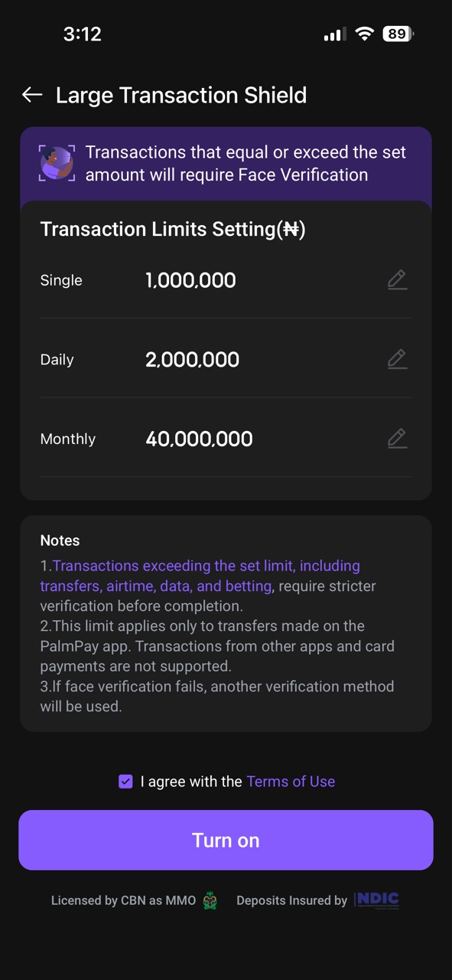Select the Daily amount 2,000,000 value
The image size is (452, 980).
click(x=192, y=359)
